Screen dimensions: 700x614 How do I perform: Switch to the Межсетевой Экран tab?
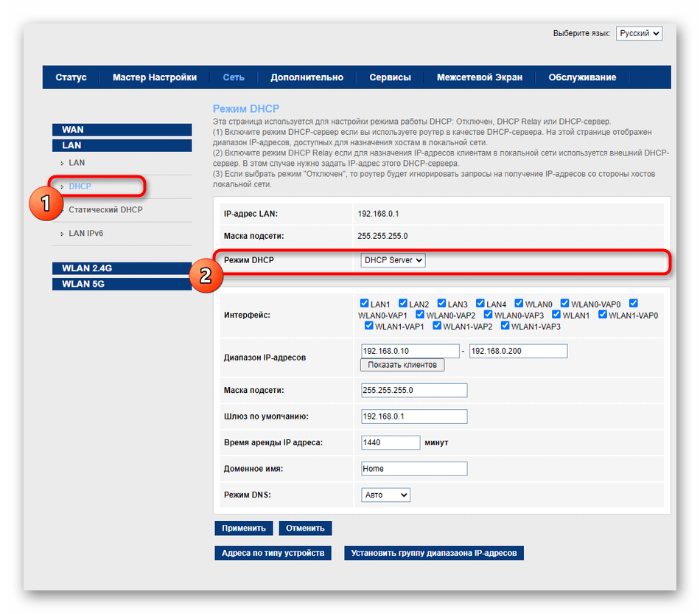coord(479,77)
